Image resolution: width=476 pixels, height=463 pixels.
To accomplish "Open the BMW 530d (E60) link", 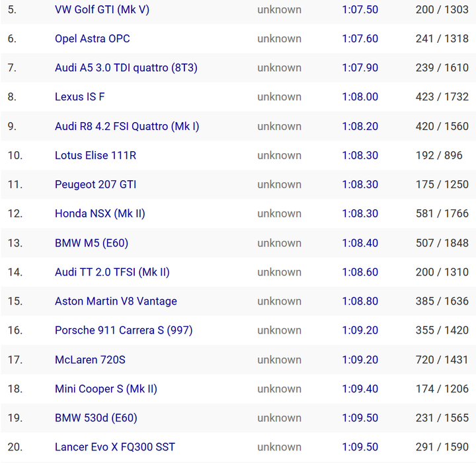I will point(96,418).
